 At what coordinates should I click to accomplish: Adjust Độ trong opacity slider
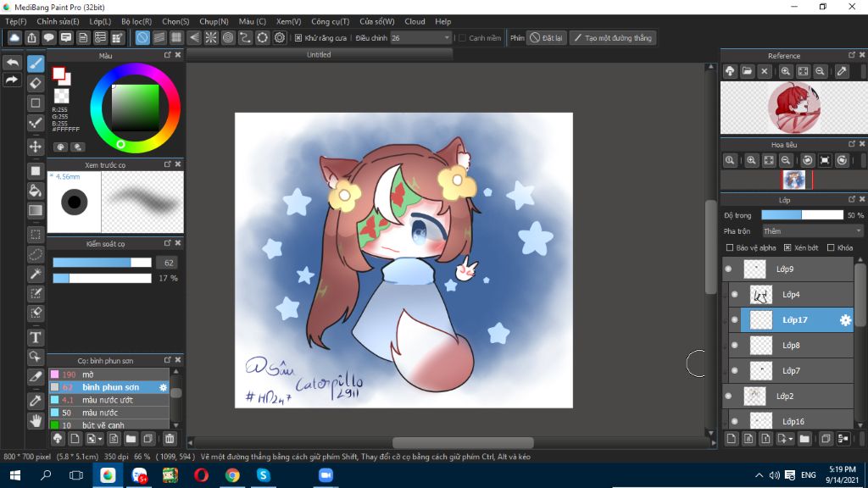(x=802, y=215)
